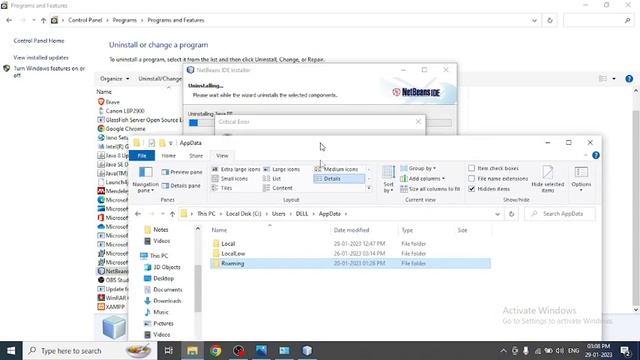Open Control Panel Home link
Viewport: 640px width, 360px height.
tap(39, 41)
